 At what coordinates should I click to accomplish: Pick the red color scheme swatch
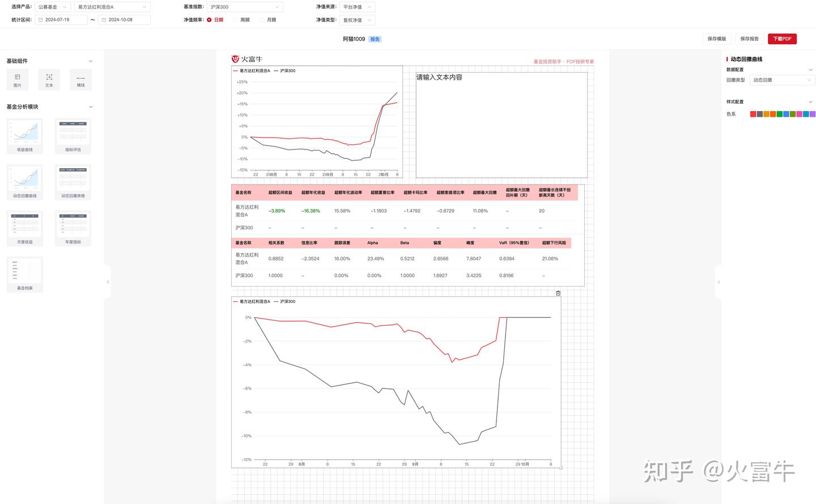[x=753, y=114]
